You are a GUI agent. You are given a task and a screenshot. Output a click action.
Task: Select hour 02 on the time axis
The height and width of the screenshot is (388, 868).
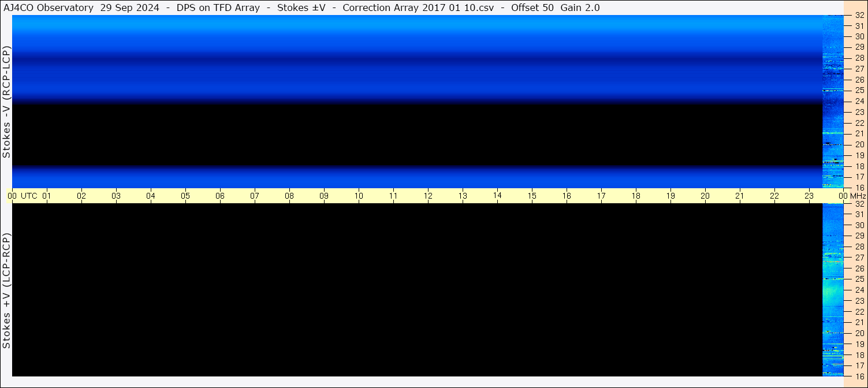pyautogui.click(x=81, y=196)
